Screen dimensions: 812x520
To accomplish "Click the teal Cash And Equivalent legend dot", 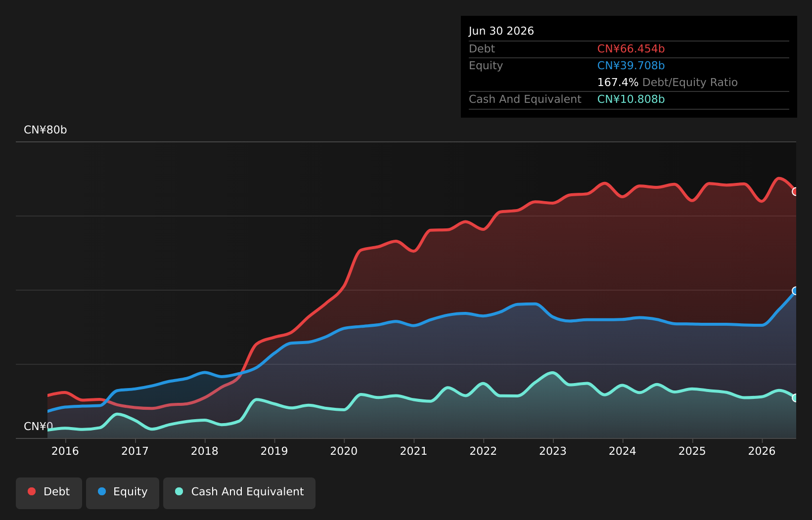I will 179,491.
